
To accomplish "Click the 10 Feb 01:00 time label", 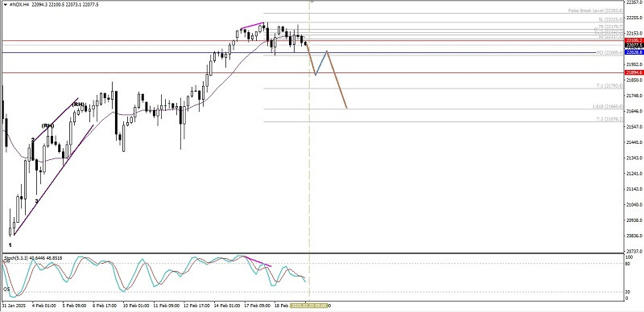I will (137, 306).
